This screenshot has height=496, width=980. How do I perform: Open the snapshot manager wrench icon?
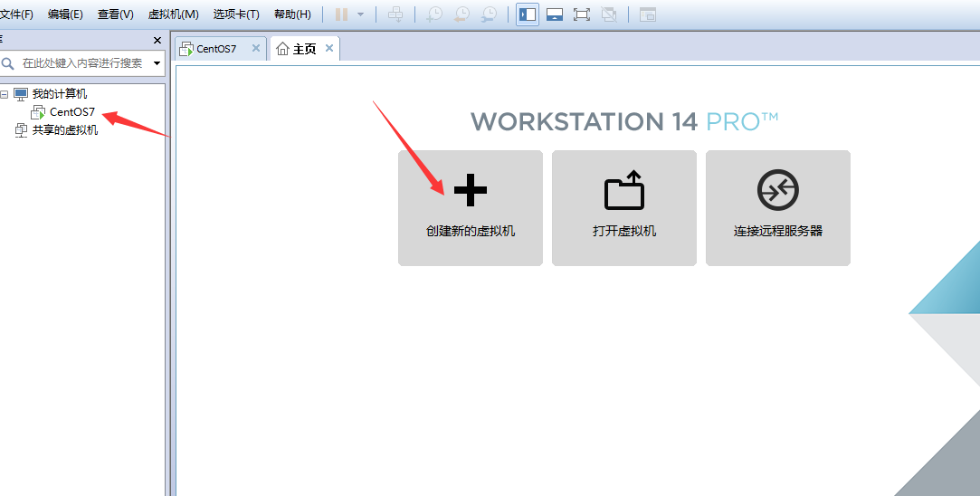(x=490, y=14)
